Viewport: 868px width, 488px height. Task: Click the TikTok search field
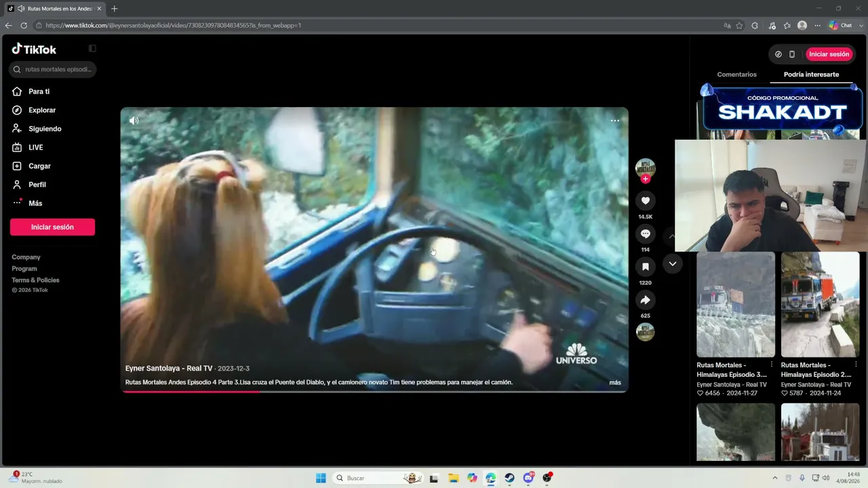pos(52,69)
